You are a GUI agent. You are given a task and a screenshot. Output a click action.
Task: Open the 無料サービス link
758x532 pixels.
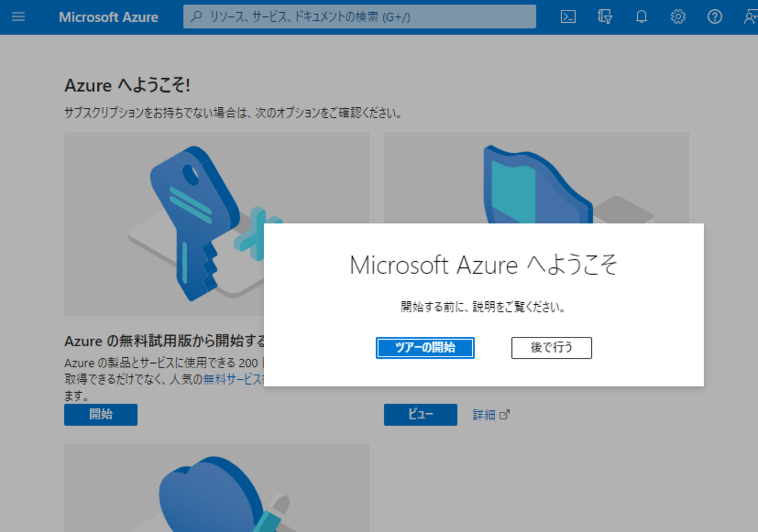pyautogui.click(x=233, y=379)
